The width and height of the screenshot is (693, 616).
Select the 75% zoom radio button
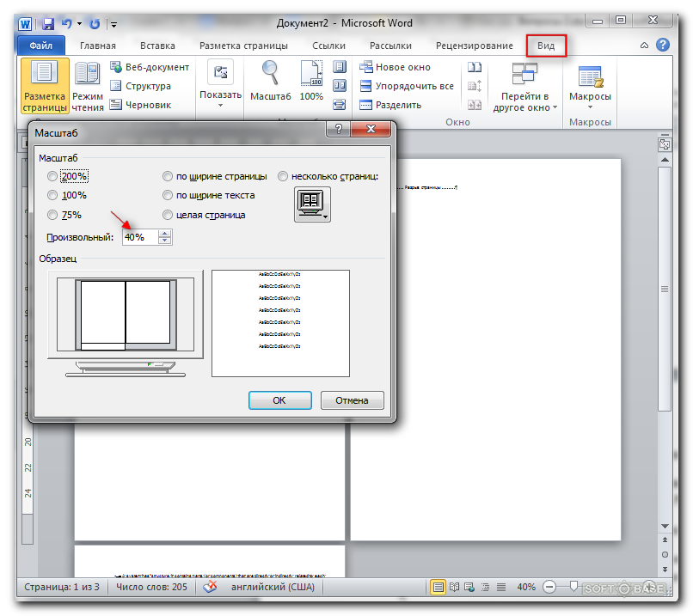coord(52,215)
